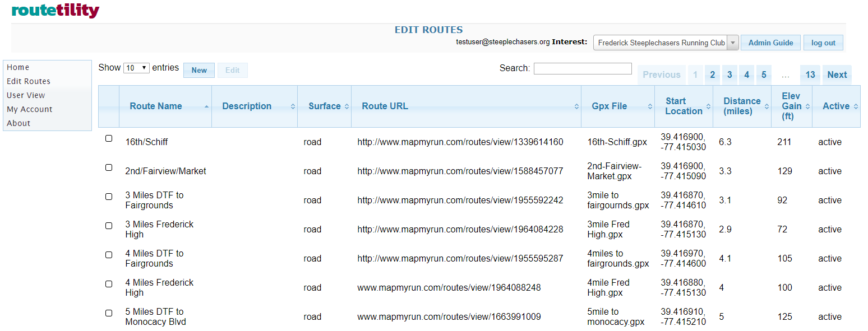Tick checkbox for 3 Miles DTF to Fairgrounds
This screenshot has height=331, width=868.
(109, 197)
